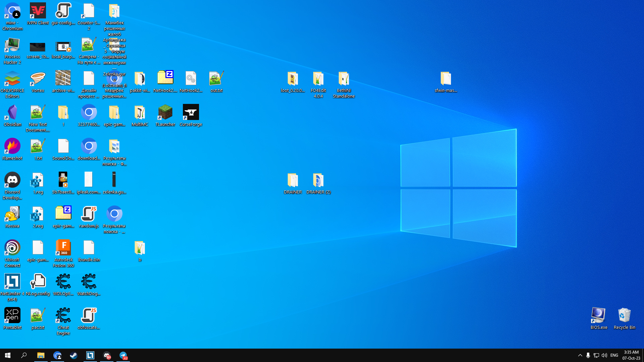Select the New Text Document file
Screen dimensions: 644x362
[x=38, y=119]
